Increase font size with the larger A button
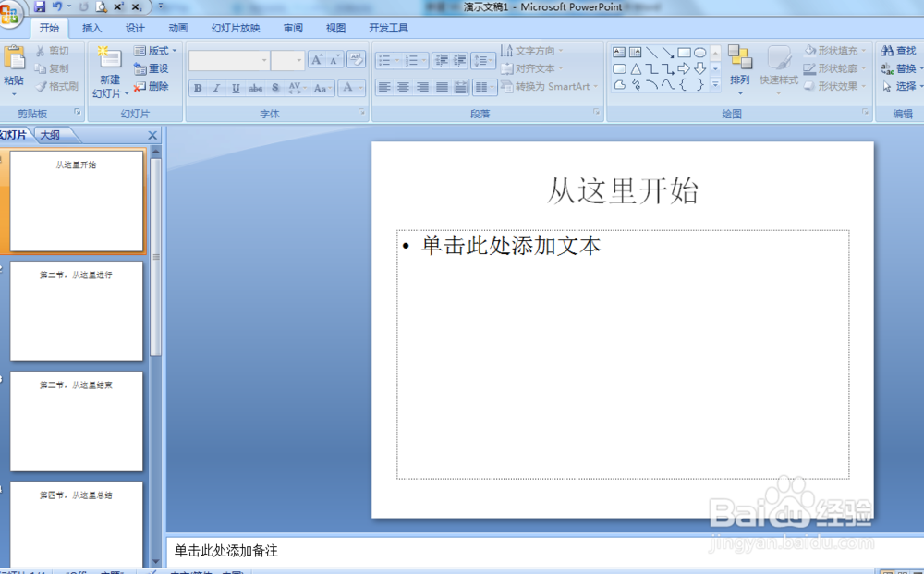This screenshot has height=574, width=924. pos(317,59)
